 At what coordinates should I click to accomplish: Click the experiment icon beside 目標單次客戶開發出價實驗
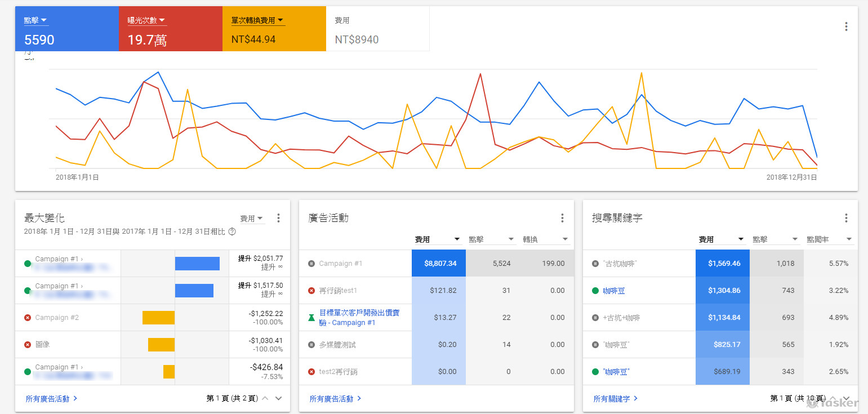[x=311, y=317]
